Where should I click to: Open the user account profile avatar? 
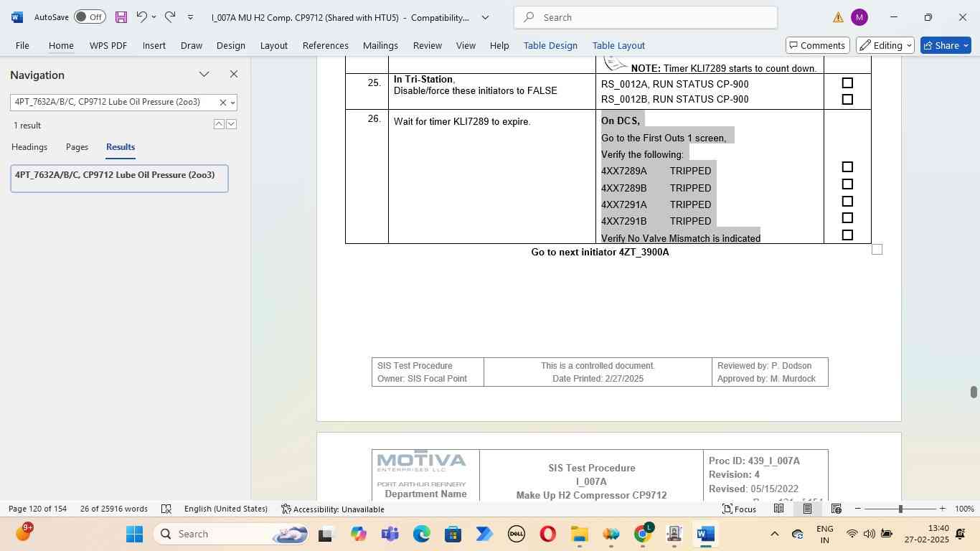tap(859, 17)
